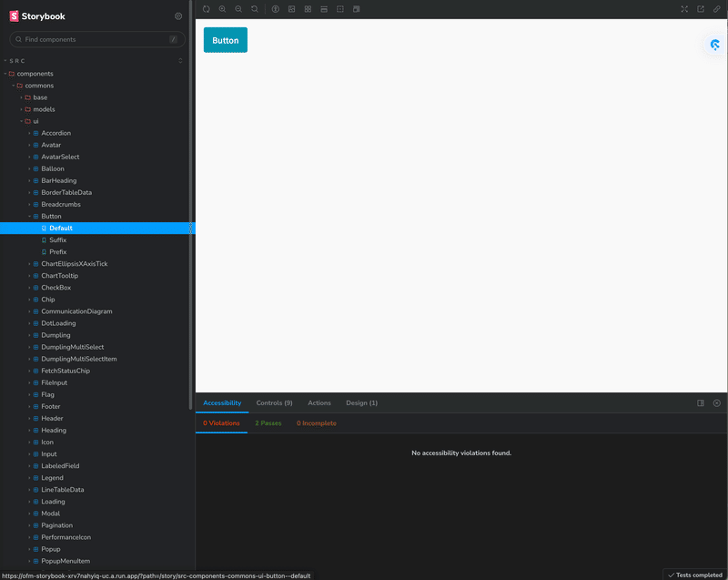The image size is (728, 580).
Task: Open the ChartTooltip component
Action: 59,276
